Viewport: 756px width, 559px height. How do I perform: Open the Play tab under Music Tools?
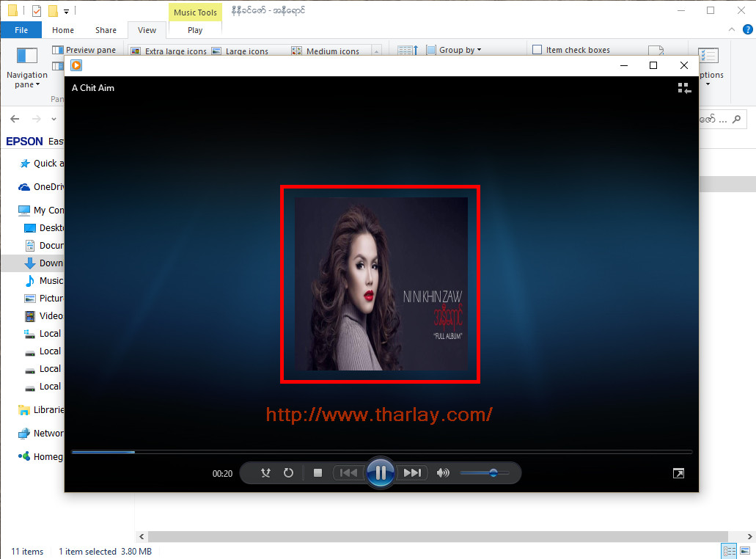[195, 30]
